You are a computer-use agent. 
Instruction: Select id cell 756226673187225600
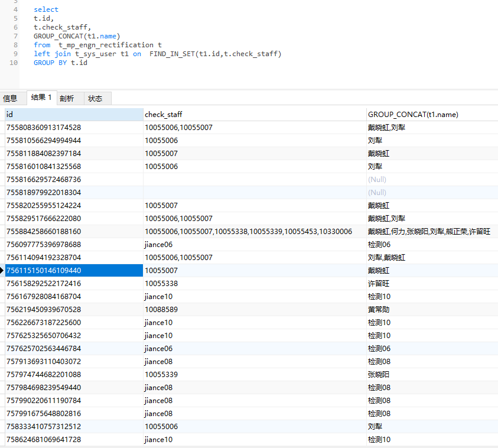[x=74, y=323]
